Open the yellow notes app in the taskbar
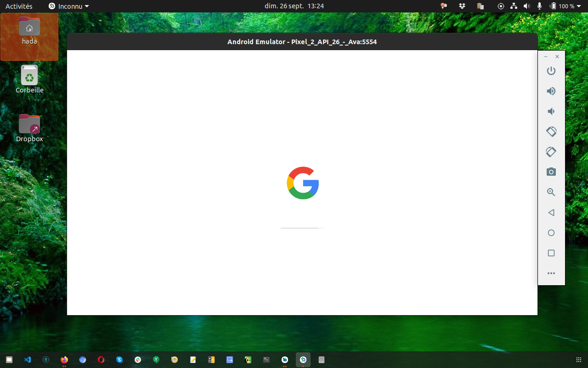588x368 pixels. coord(193,360)
